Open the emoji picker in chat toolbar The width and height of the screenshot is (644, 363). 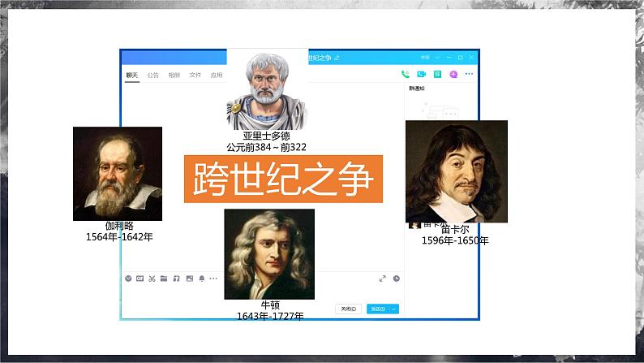(128, 279)
